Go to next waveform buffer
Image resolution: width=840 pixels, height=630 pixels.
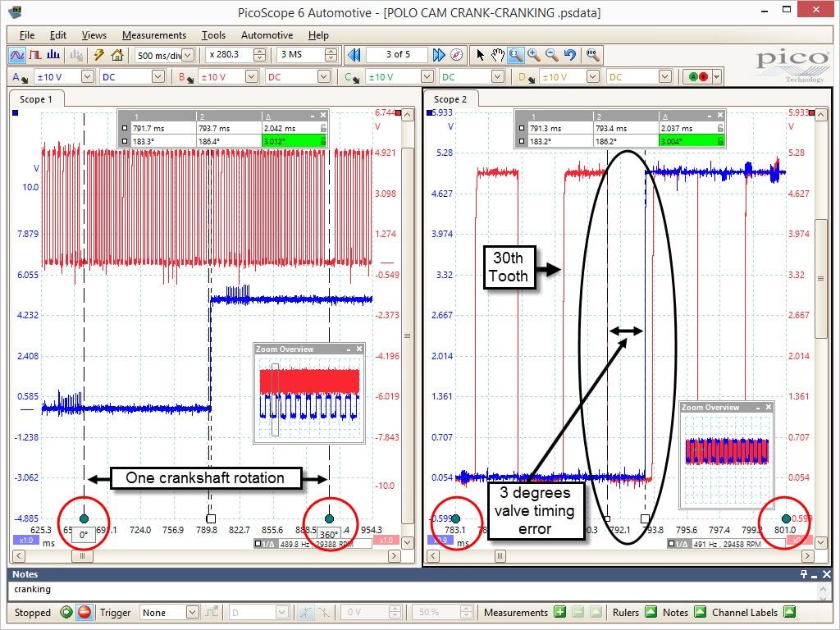439,55
